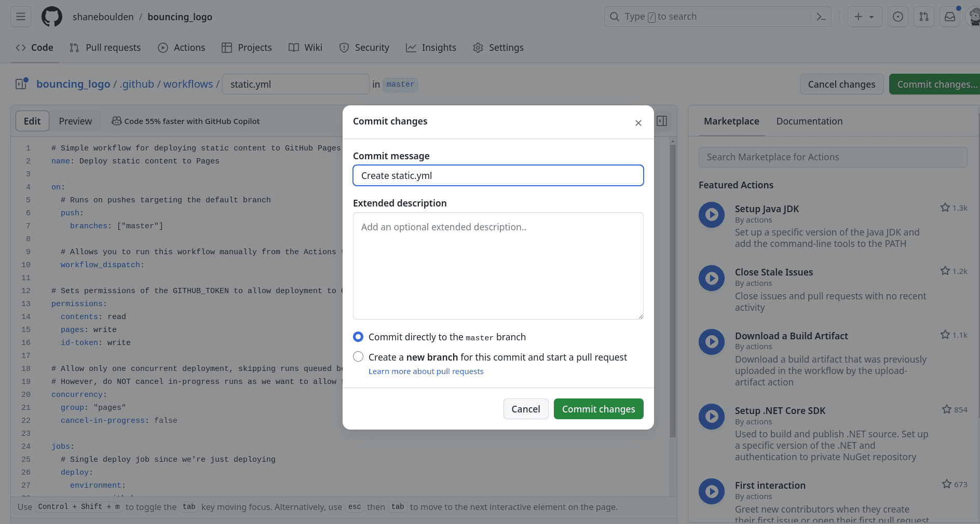This screenshot has height=524, width=980.
Task: Open Learn more about pull requests link
Action: pyautogui.click(x=426, y=371)
